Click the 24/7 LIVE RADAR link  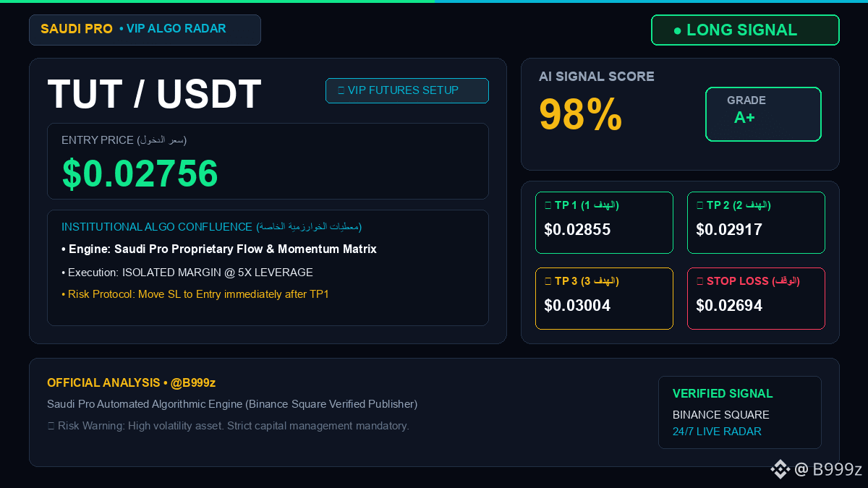pos(717,432)
